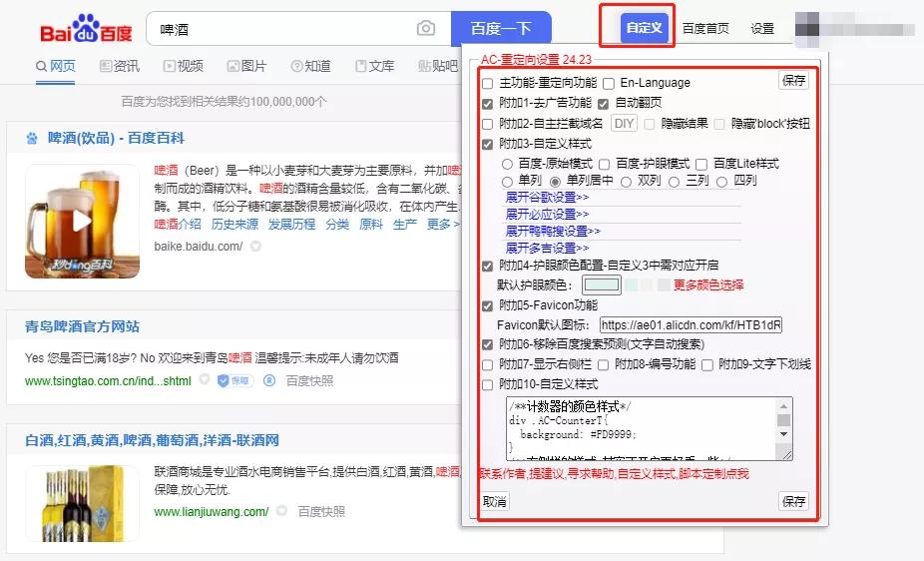Screen dimensions: 924x561
Task: Click 百度一下 search button
Action: pos(502,28)
